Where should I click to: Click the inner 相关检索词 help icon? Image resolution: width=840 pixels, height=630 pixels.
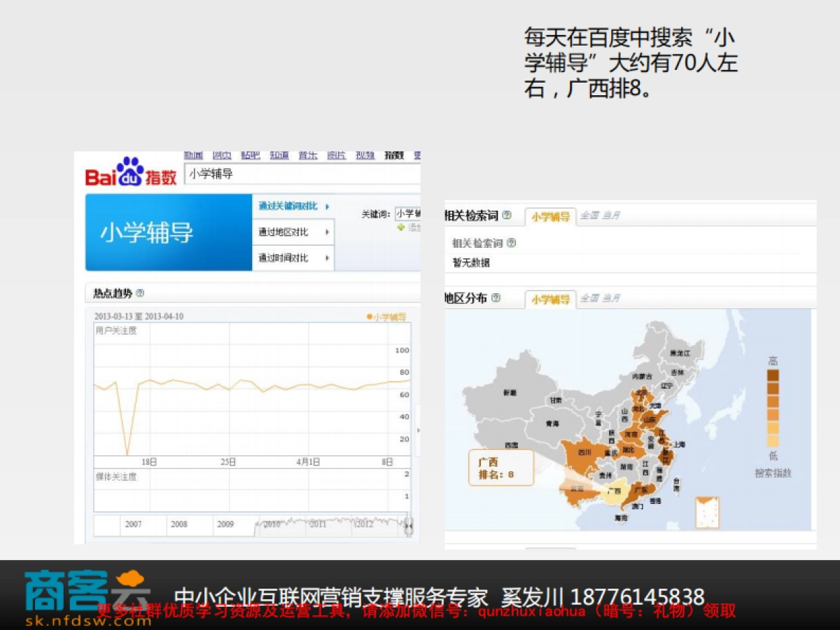(512, 242)
